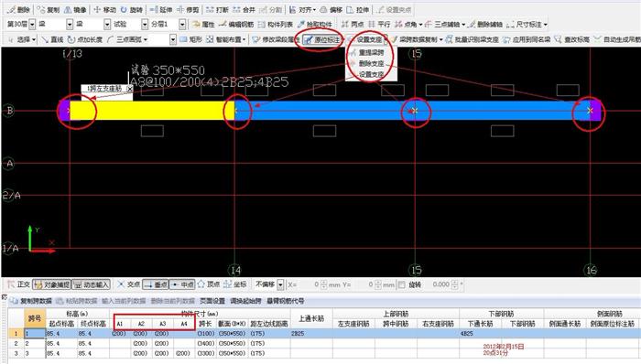Open 构件列表 (Component List)
641x364 pixels.
click(x=276, y=25)
